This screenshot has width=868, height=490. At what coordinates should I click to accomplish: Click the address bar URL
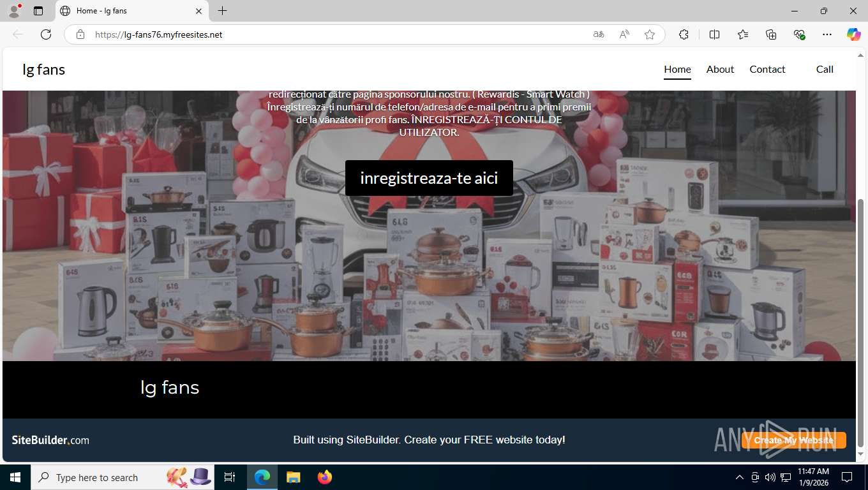coord(158,34)
